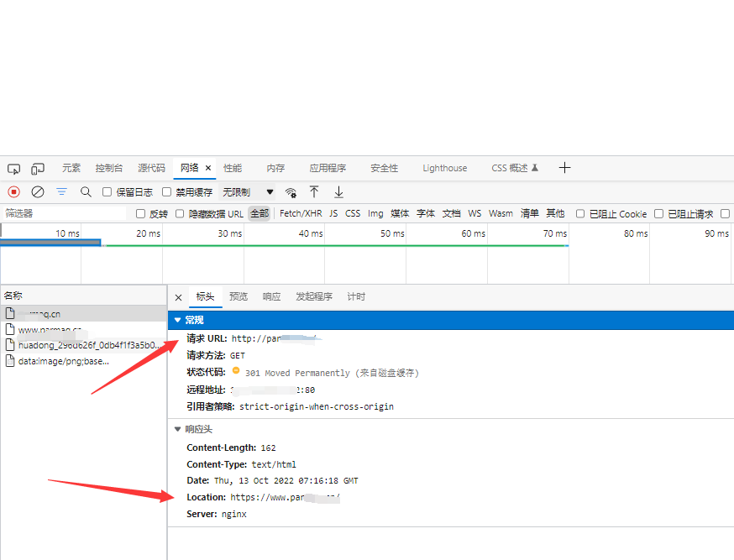Collapse the 响应头 section
The height and width of the screenshot is (560, 734).
click(177, 429)
